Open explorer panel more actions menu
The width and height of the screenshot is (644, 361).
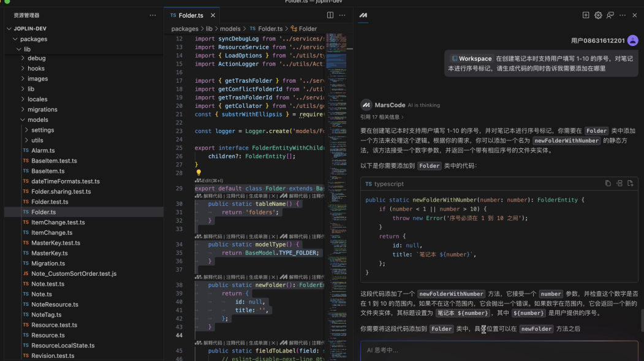[x=153, y=15]
